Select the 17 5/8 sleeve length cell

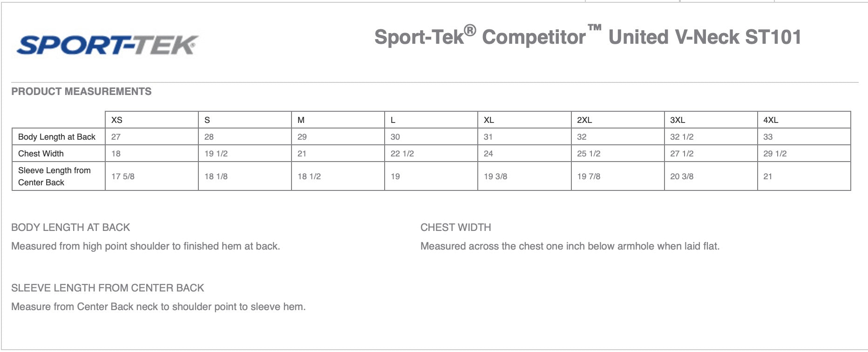(x=123, y=176)
